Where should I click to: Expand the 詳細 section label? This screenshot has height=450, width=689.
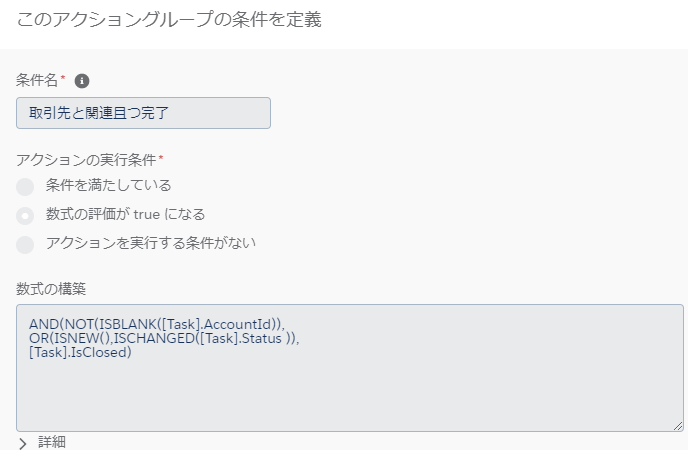coord(52,442)
